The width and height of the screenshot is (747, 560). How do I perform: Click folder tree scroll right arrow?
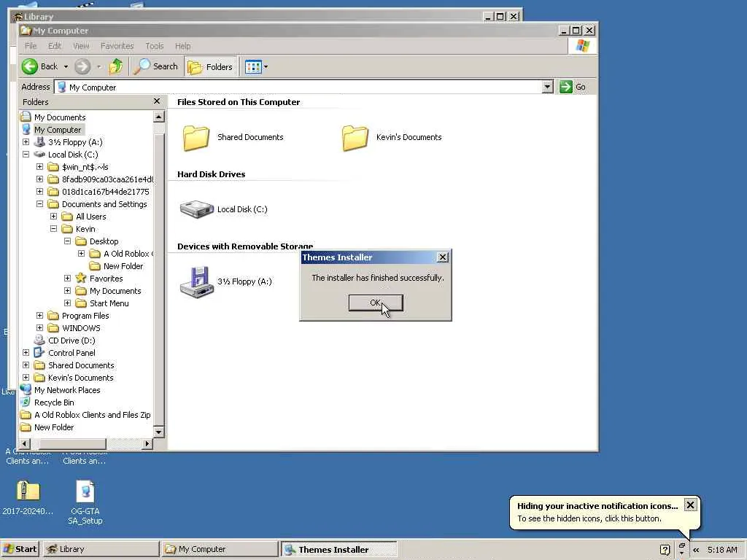(147, 444)
